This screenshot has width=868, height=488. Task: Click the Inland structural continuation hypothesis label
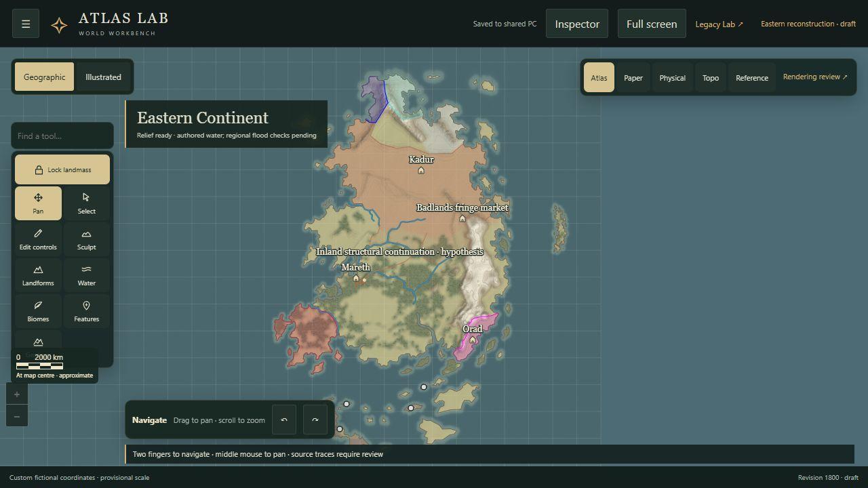pyautogui.click(x=399, y=251)
